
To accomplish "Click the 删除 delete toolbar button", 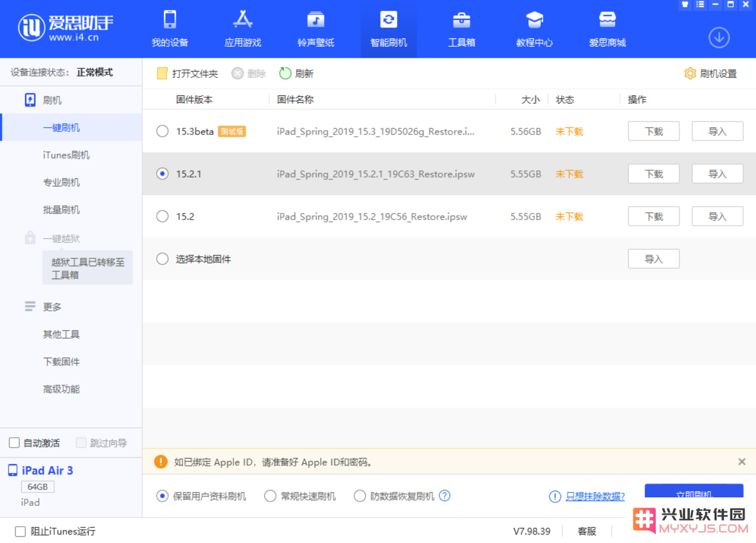I will tap(249, 74).
